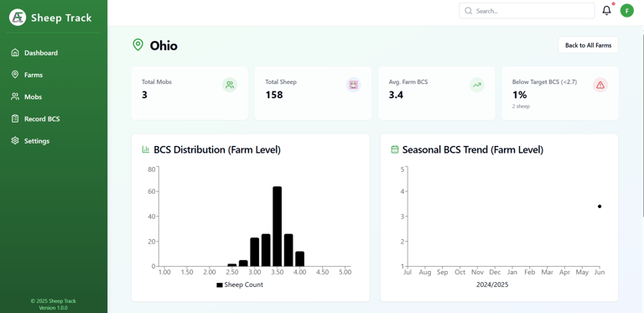Click the Sheep Count legend label

tap(243, 284)
